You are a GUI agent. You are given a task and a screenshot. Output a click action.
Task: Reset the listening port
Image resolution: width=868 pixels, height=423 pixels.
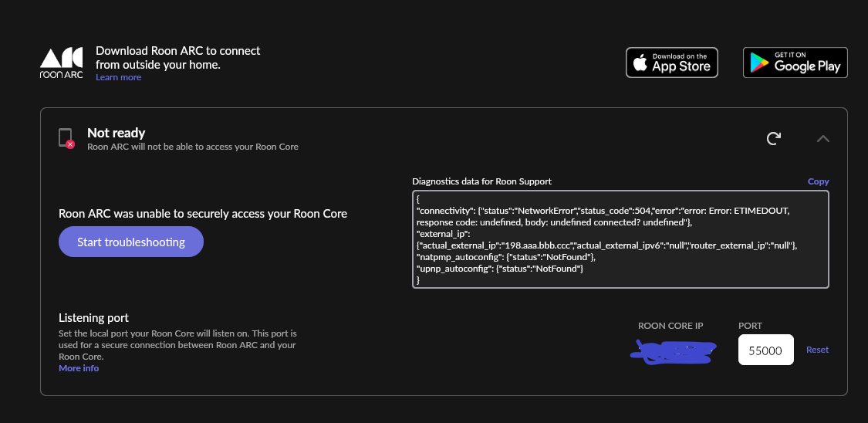point(817,350)
